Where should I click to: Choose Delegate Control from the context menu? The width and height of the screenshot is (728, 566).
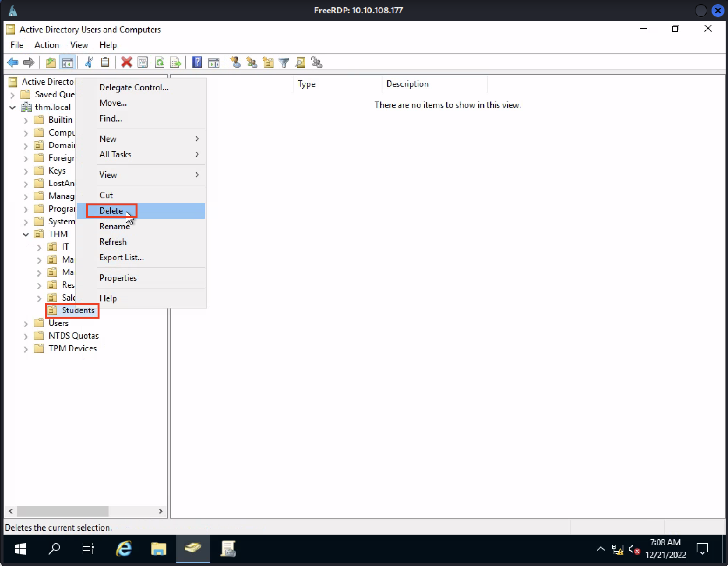[141, 87]
